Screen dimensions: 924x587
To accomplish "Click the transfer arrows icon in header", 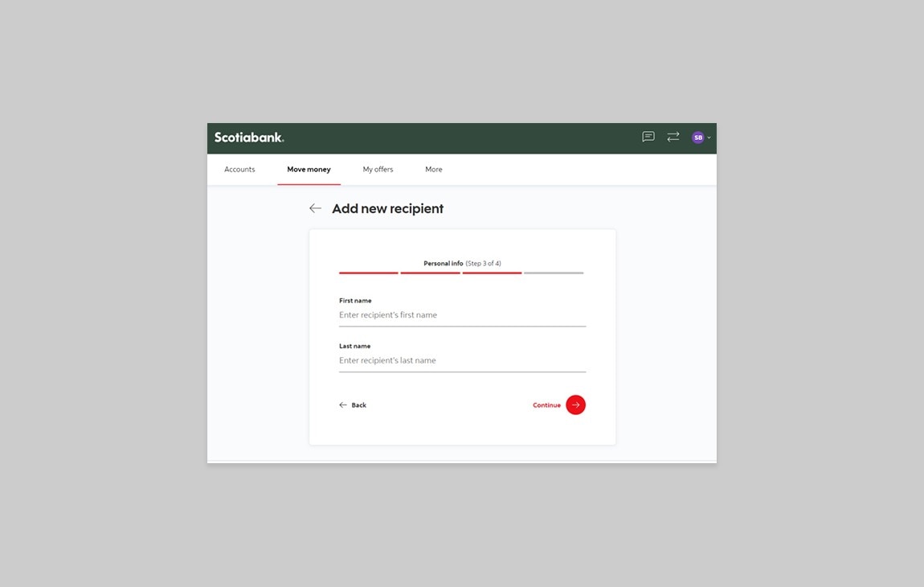I will coord(673,137).
